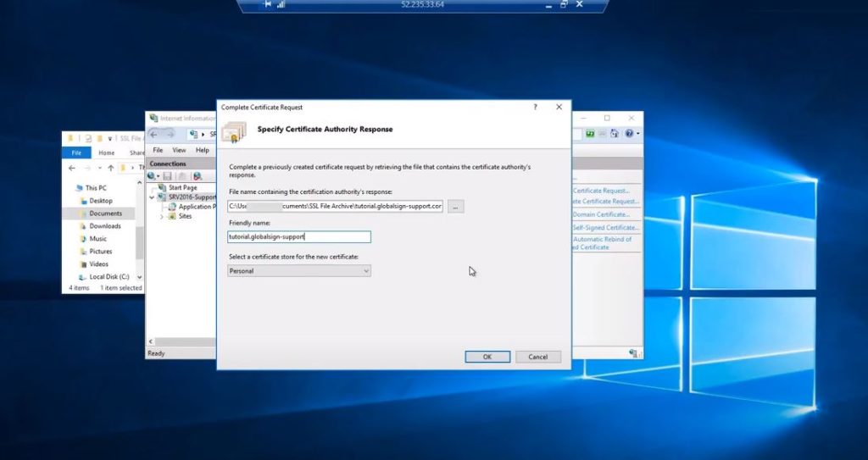
Task: Select Start Page in Connections tree
Action: [183, 188]
